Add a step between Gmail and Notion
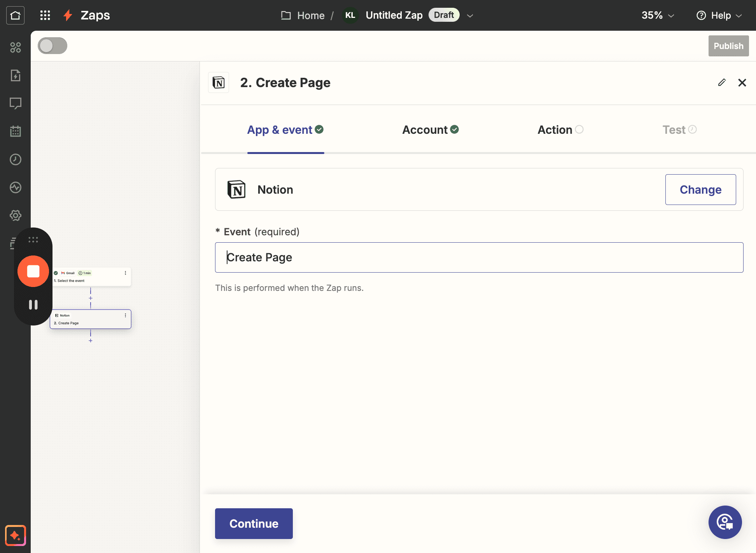This screenshot has height=553, width=756. pyautogui.click(x=91, y=298)
